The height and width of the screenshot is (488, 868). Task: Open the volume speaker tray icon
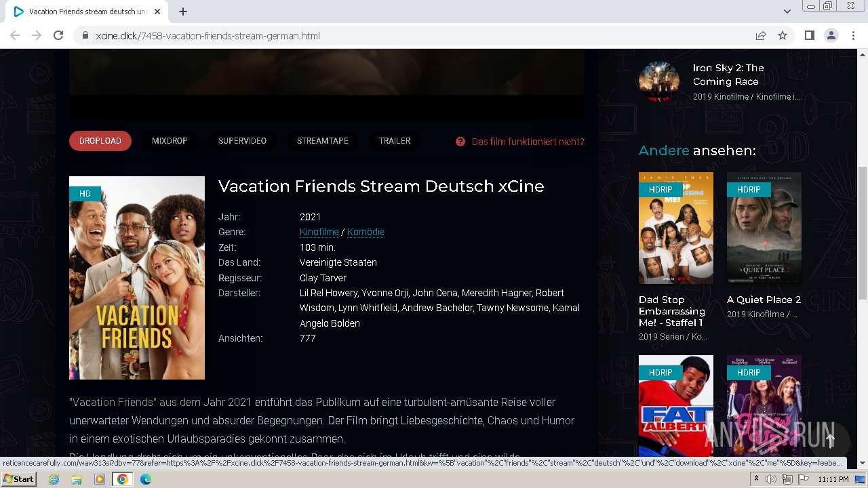click(772, 479)
